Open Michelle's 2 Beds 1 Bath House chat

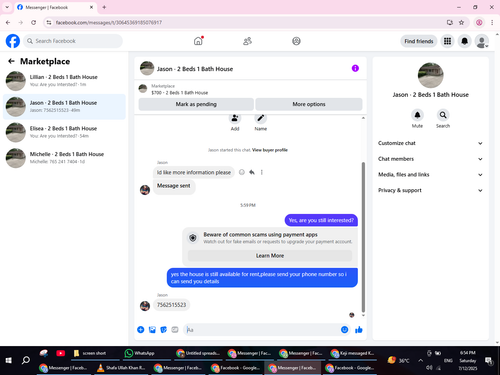[64, 158]
